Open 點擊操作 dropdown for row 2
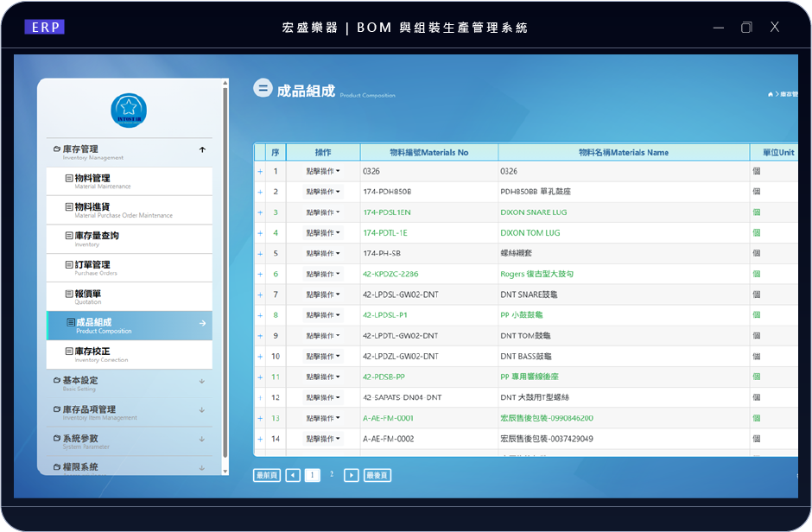Screen dimensions: 812x532 [x=323, y=192]
